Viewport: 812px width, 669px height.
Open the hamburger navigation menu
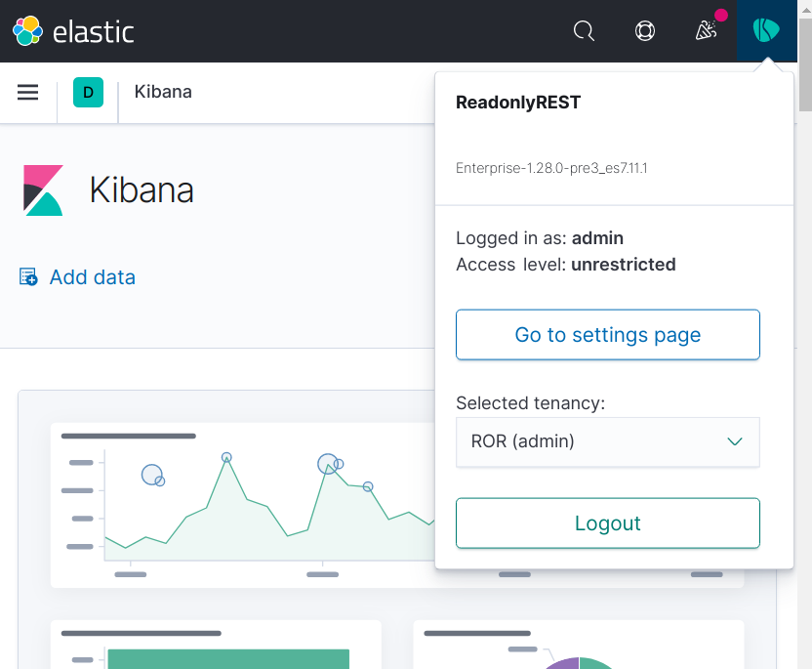click(28, 92)
